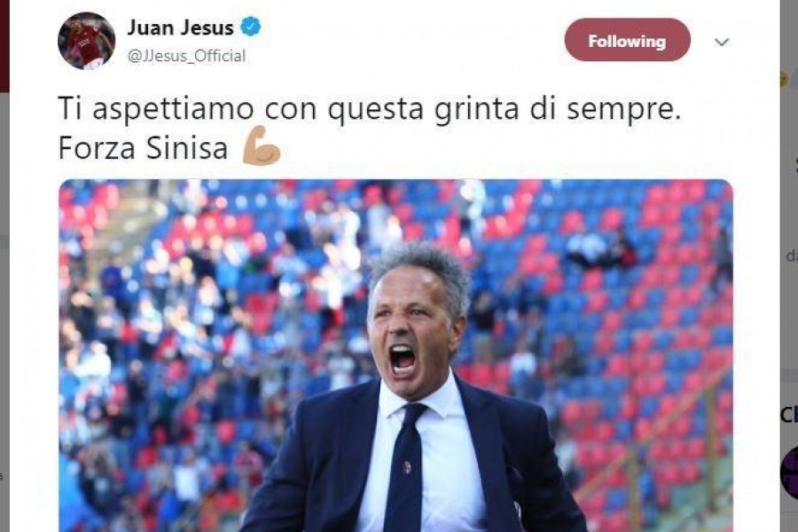The width and height of the screenshot is (798, 532).
Task: Click the blue verified badge checkmark
Action: point(250,27)
